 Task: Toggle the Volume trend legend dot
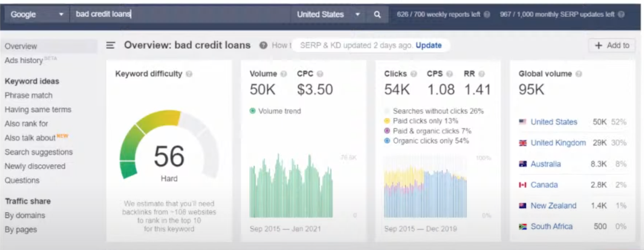(252, 111)
